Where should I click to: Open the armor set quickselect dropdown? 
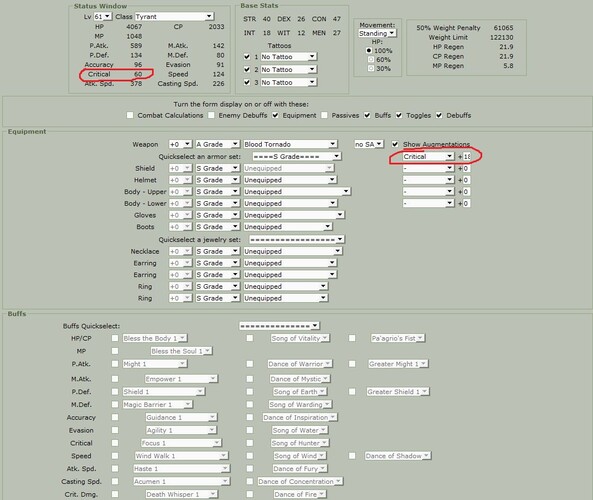click(296, 156)
